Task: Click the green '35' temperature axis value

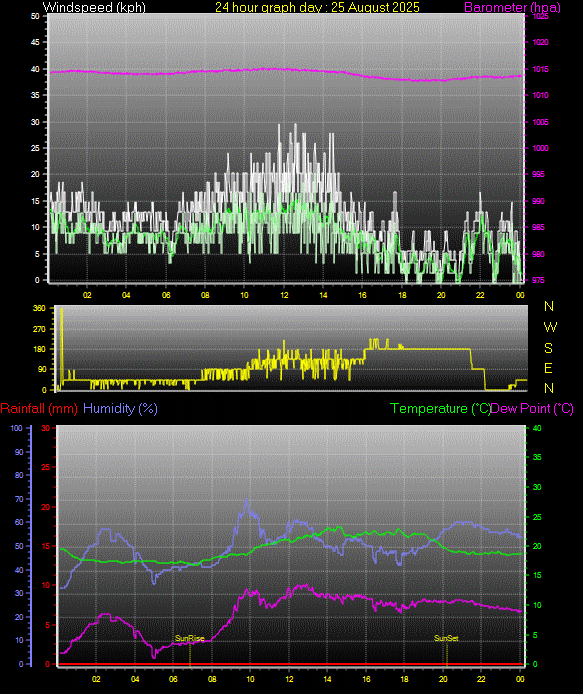Action: (x=537, y=457)
